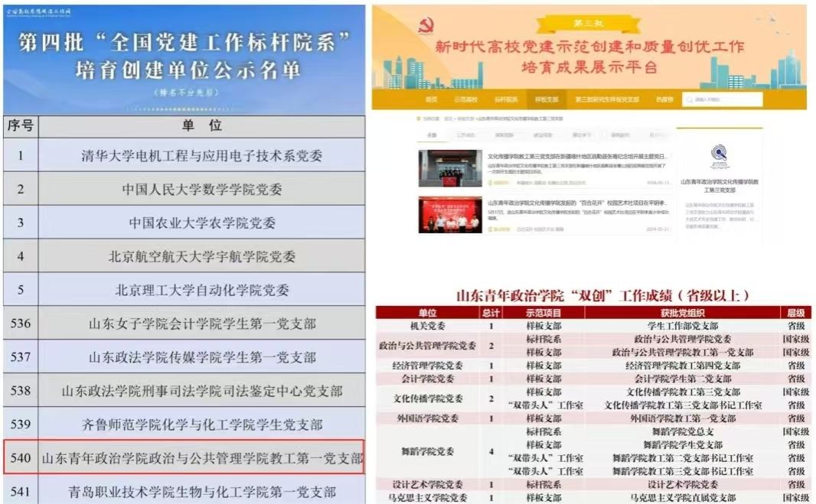This screenshot has width=816, height=504.
Task: Select row 5 北京理工大学自动化学院党委
Action: (x=184, y=290)
